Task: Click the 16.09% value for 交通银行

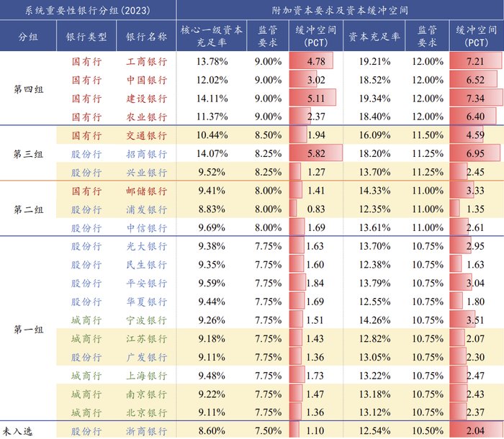Action: pyautogui.click(x=374, y=135)
